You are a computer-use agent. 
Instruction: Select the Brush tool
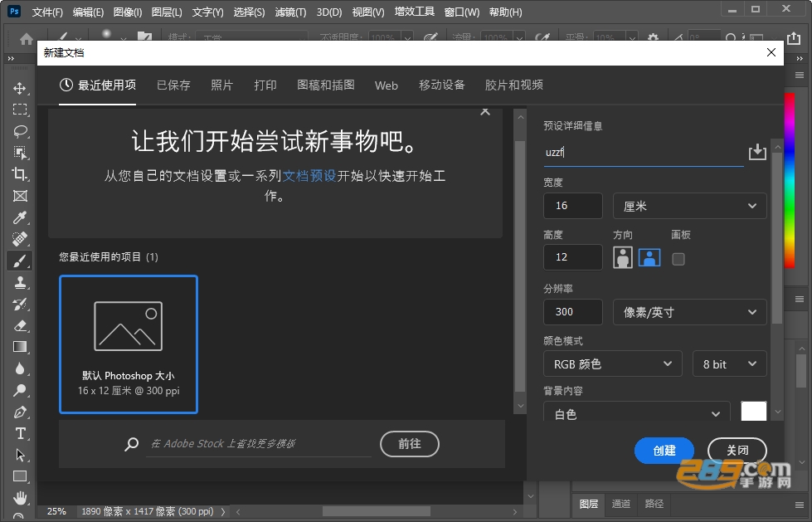20,261
